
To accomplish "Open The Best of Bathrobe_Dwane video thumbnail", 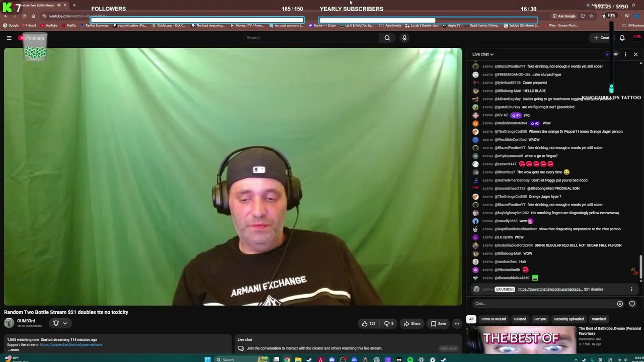I will point(521,339).
